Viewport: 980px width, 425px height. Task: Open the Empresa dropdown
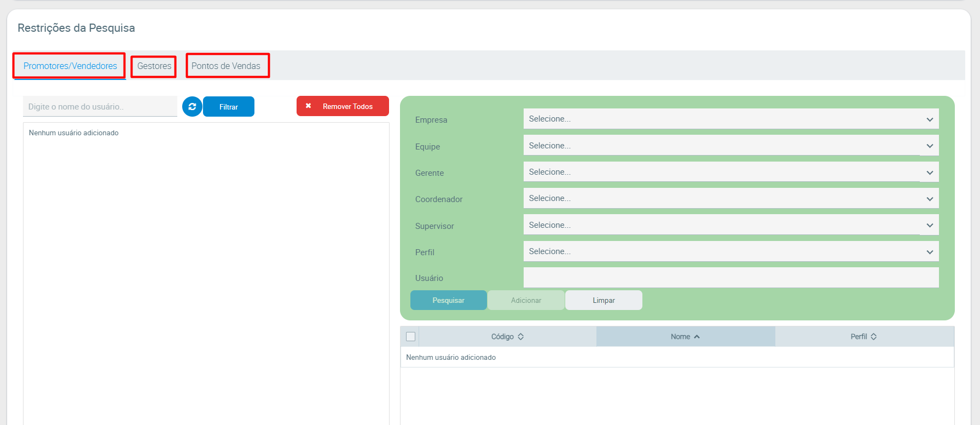tap(730, 119)
